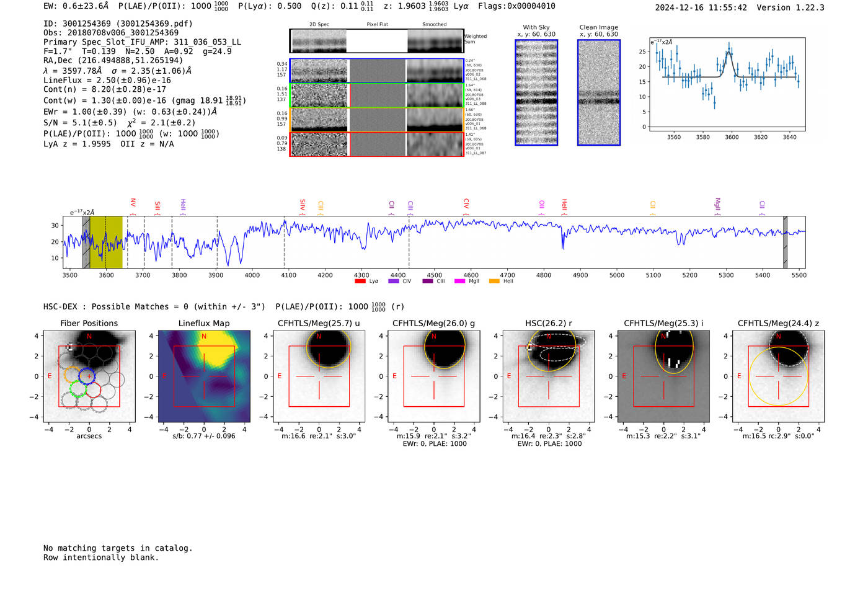Click the m:15.3 re:2.2" s:3.1" caption
The height and width of the screenshot is (591, 868).
click(663, 436)
